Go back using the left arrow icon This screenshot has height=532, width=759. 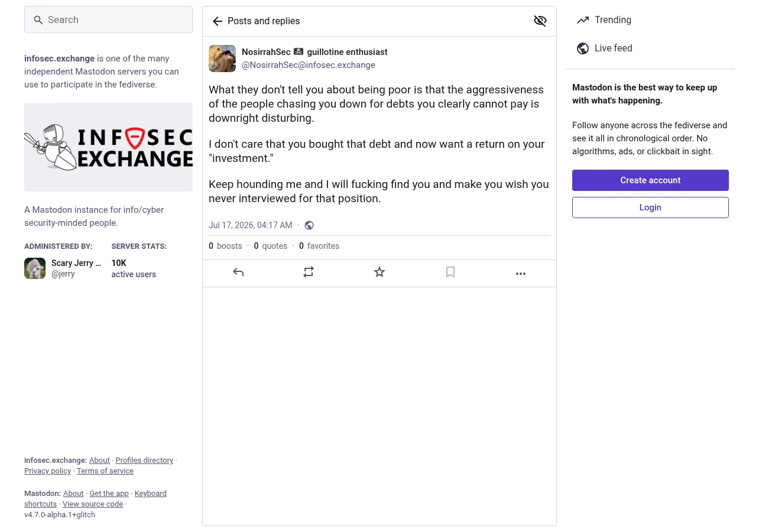point(218,21)
